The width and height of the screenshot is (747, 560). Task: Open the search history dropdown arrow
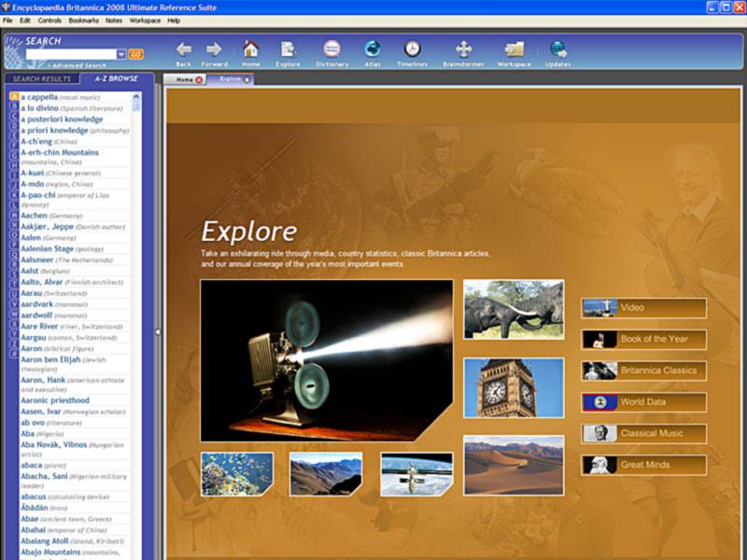tap(121, 54)
